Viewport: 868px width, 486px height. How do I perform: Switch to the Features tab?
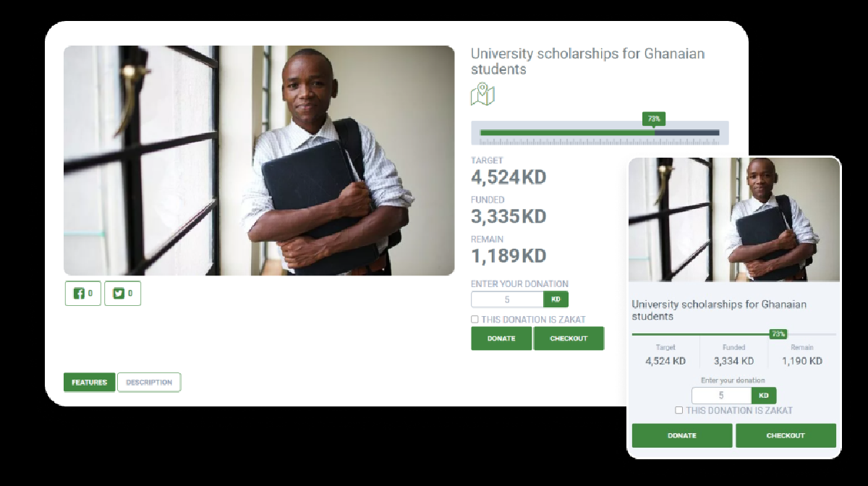click(x=89, y=383)
